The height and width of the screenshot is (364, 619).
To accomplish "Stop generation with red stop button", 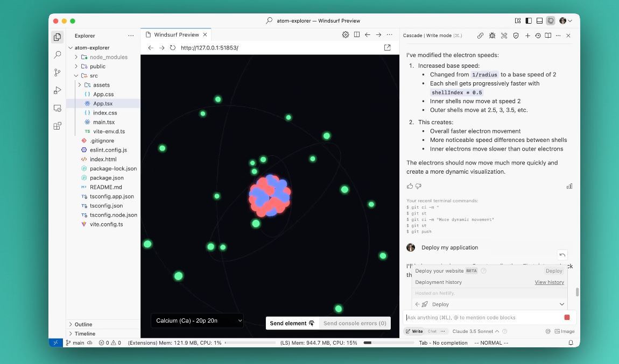I will tap(567, 317).
